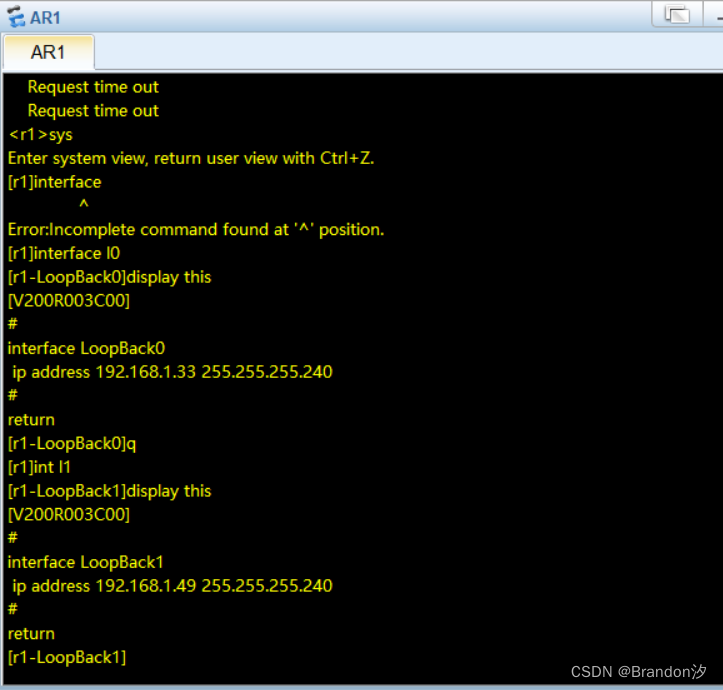The height and width of the screenshot is (690, 723).
Task: Click 'Error:Incomplete command found' message line
Action: (196, 230)
